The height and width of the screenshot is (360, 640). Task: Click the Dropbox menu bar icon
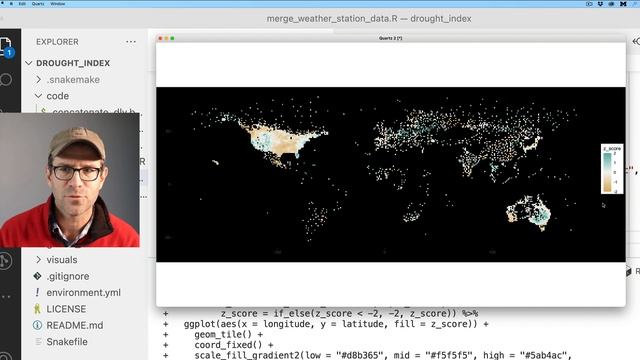pyautogui.click(x=600, y=4)
